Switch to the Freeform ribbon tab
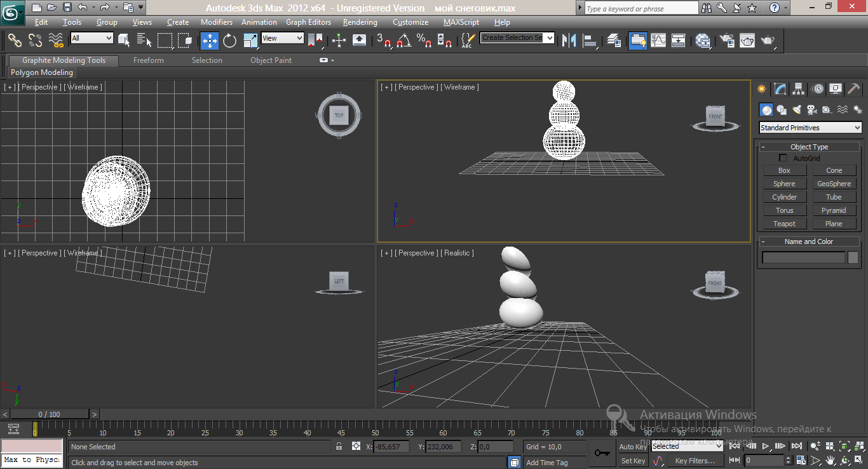 [149, 60]
